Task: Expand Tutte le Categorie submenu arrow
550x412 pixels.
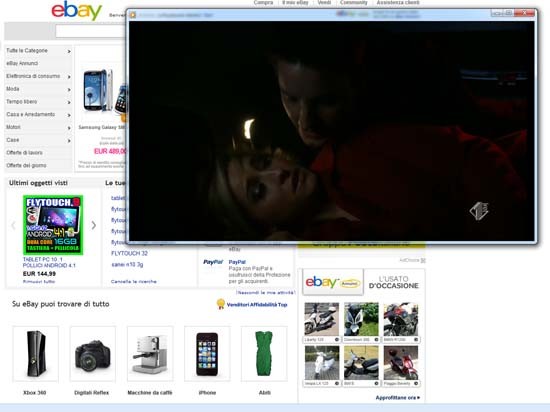Action: click(x=69, y=51)
